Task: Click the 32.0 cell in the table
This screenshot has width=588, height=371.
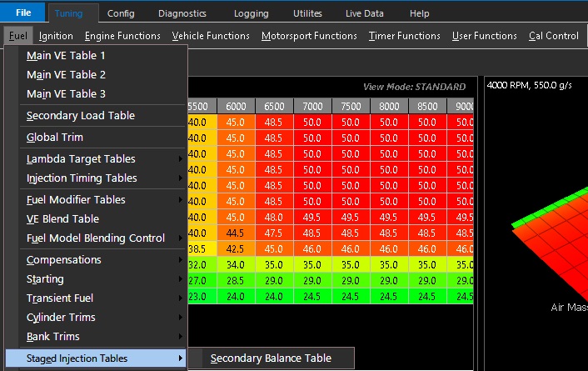Action: [202, 265]
